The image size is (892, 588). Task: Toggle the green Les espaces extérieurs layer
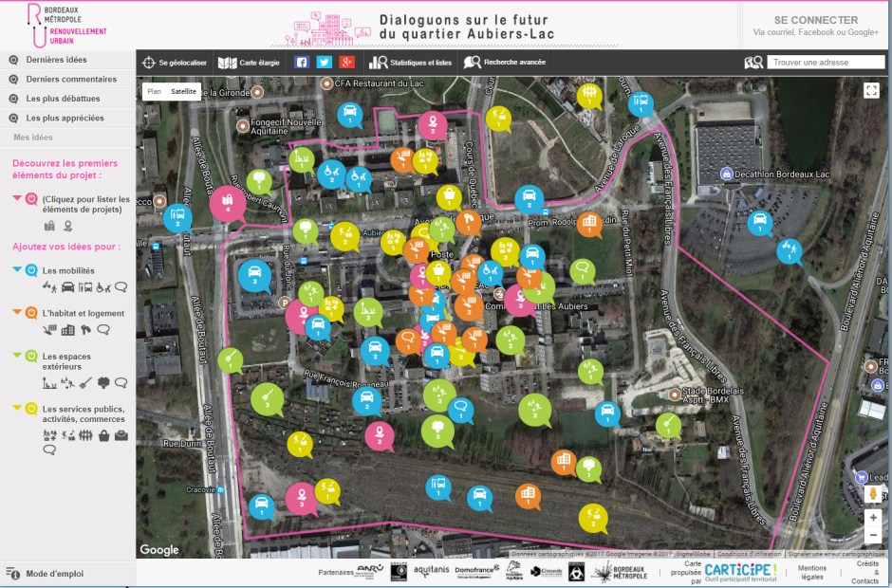click(31, 357)
